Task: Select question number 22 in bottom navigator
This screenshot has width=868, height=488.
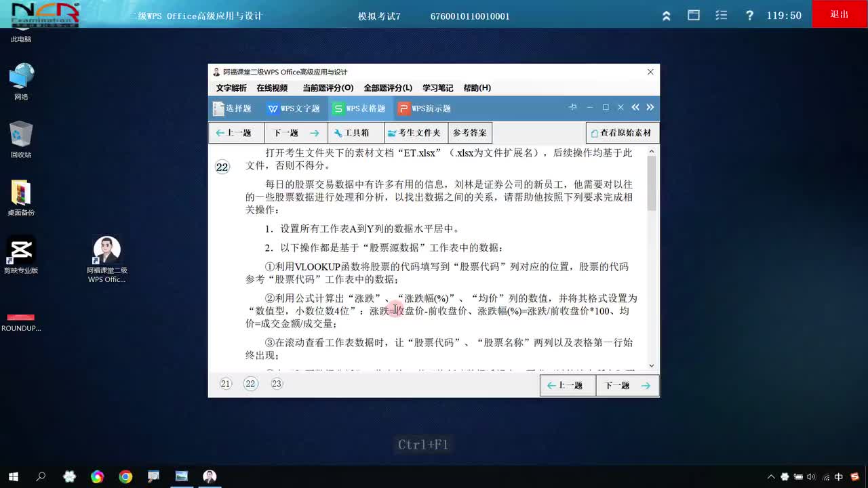Action: (x=250, y=384)
